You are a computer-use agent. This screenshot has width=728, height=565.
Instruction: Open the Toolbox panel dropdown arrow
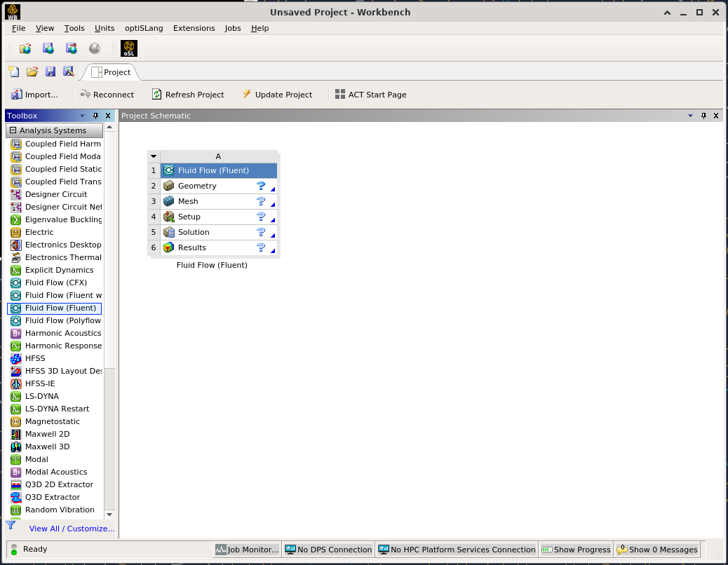point(83,116)
